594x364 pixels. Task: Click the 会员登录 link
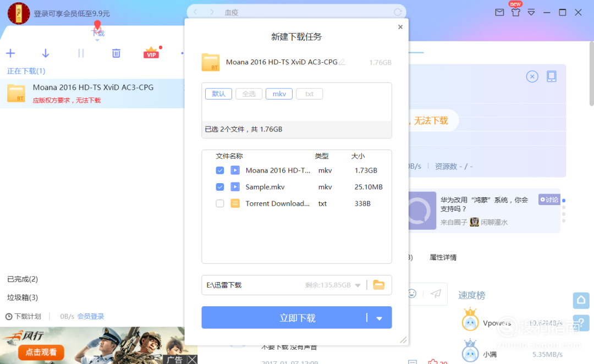(x=91, y=317)
